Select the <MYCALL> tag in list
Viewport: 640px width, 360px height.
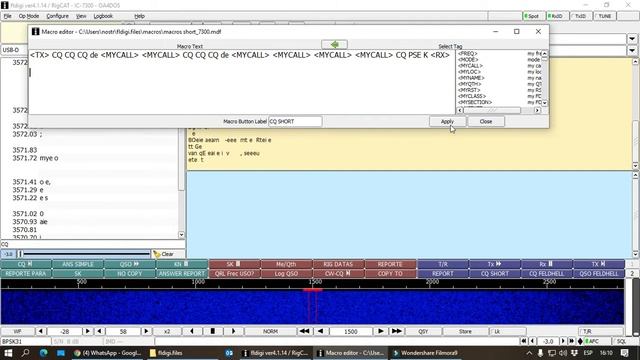pos(470,66)
